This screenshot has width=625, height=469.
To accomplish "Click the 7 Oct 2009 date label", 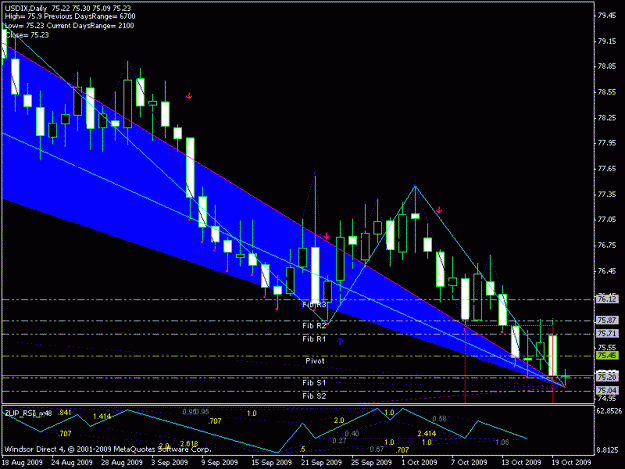I will (x=469, y=462).
